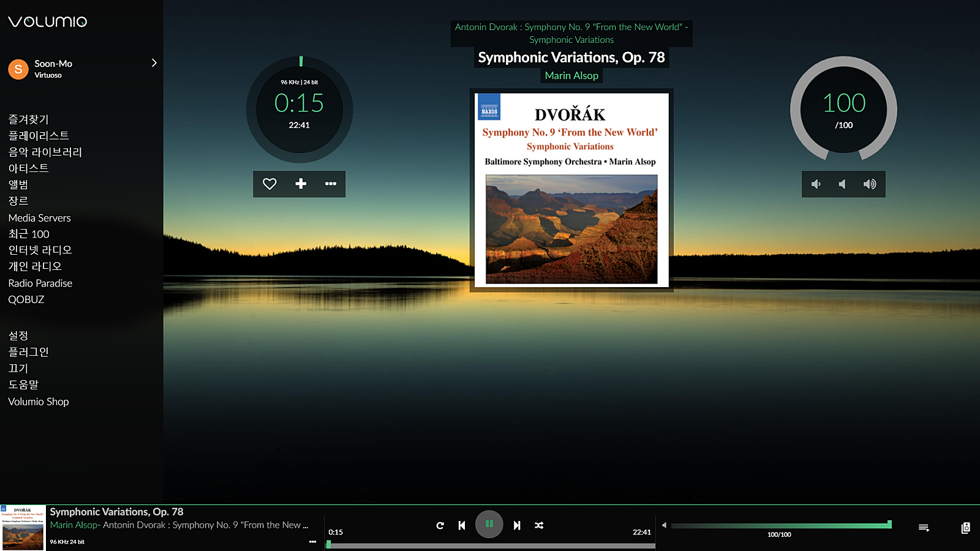Lower volume with volume-down speaker icon

pos(816,184)
